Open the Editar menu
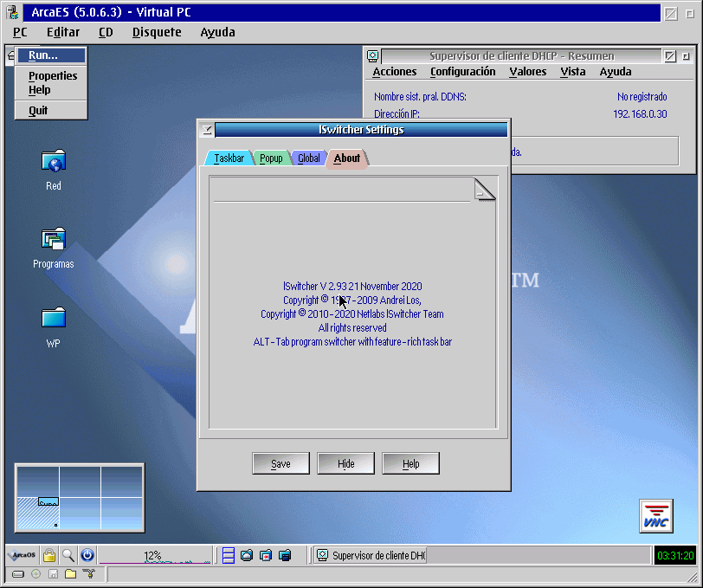This screenshot has width=703, height=588. [62, 32]
